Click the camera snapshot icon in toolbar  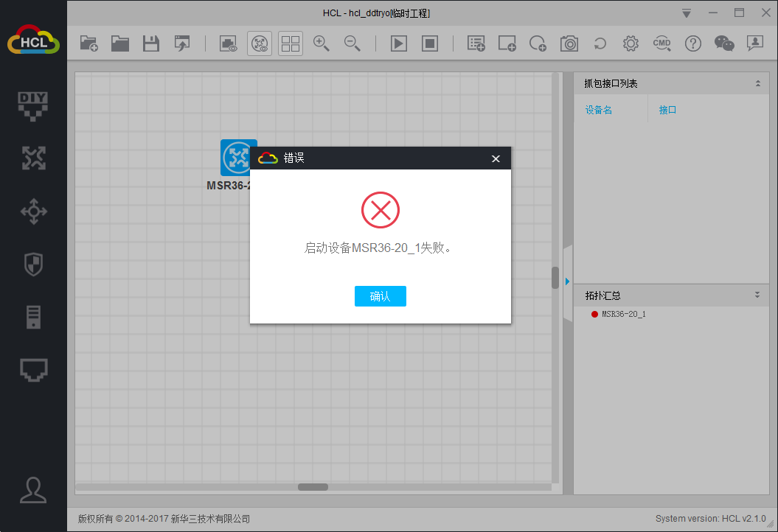click(x=569, y=43)
